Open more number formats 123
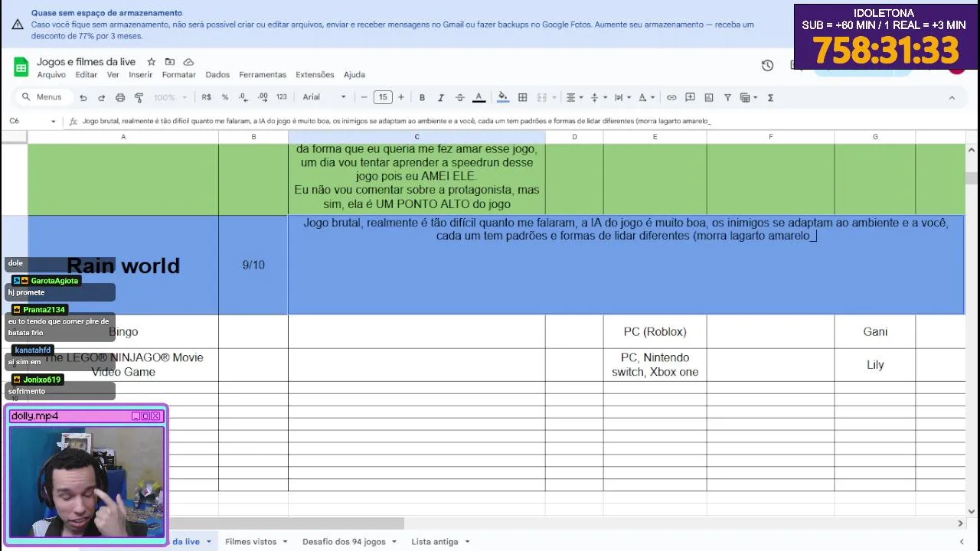This screenshot has height=551, width=980. pos(282,97)
